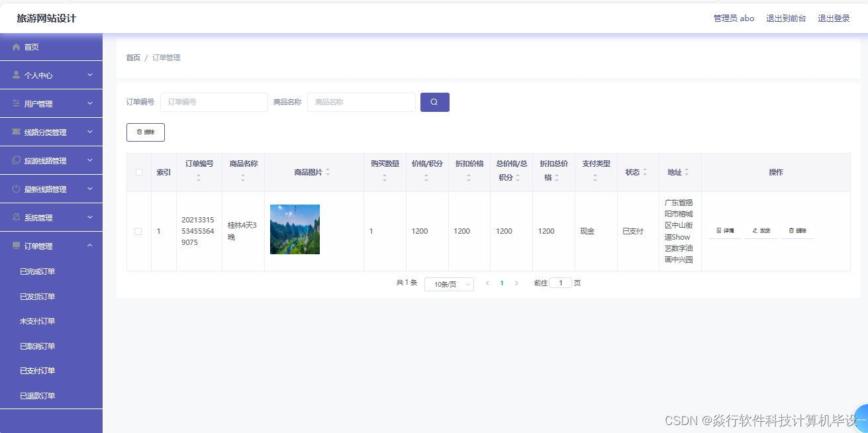Select the person icon next to 个人中心

(x=17, y=75)
